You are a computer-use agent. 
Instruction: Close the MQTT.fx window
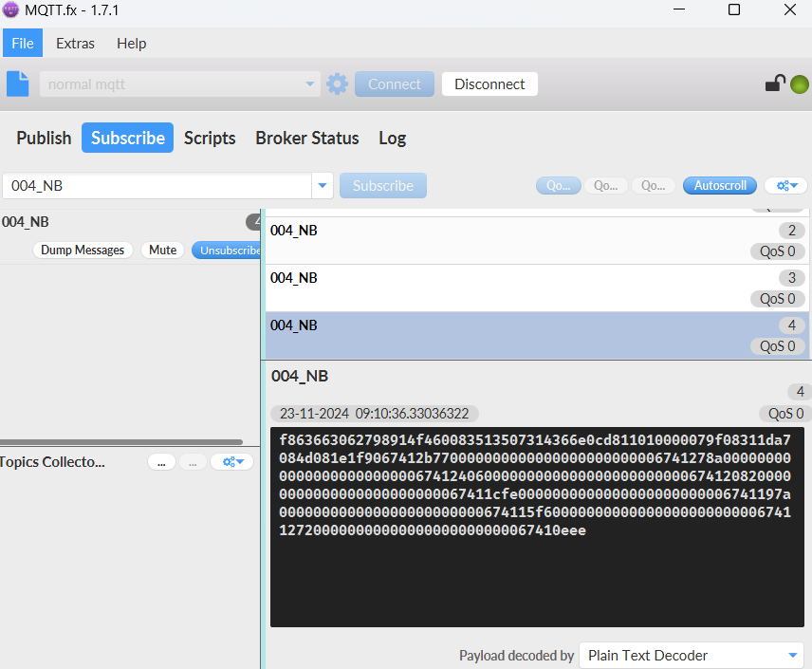[790, 9]
